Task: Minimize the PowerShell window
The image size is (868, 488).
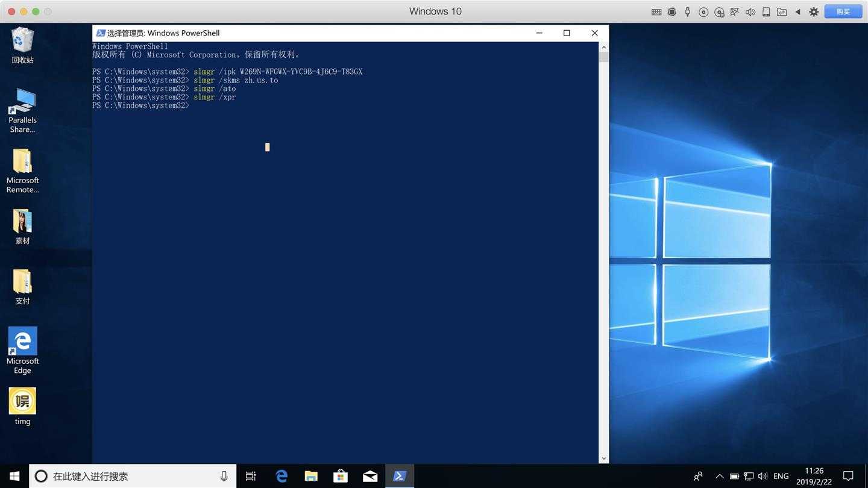Action: tap(539, 33)
